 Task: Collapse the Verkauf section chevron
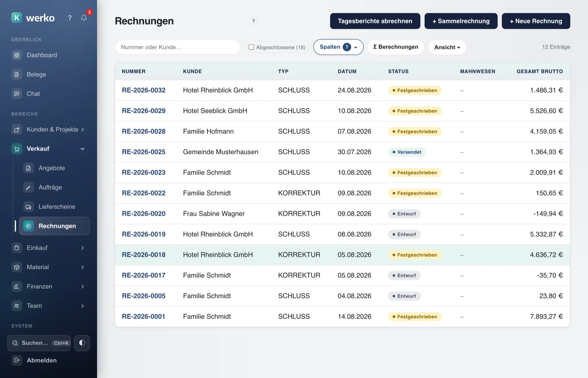(83, 149)
